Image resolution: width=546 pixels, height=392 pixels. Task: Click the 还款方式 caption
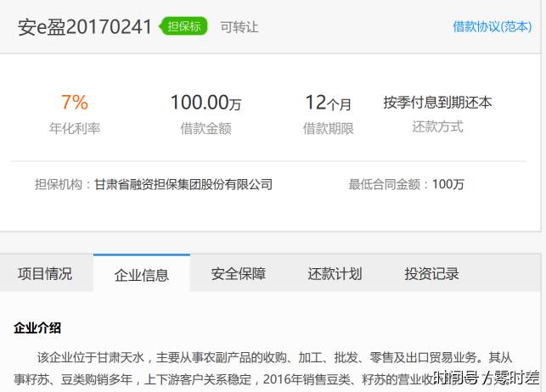pos(437,127)
